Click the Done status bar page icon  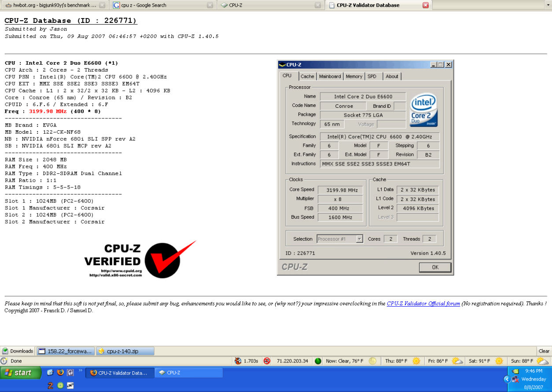point(4,361)
